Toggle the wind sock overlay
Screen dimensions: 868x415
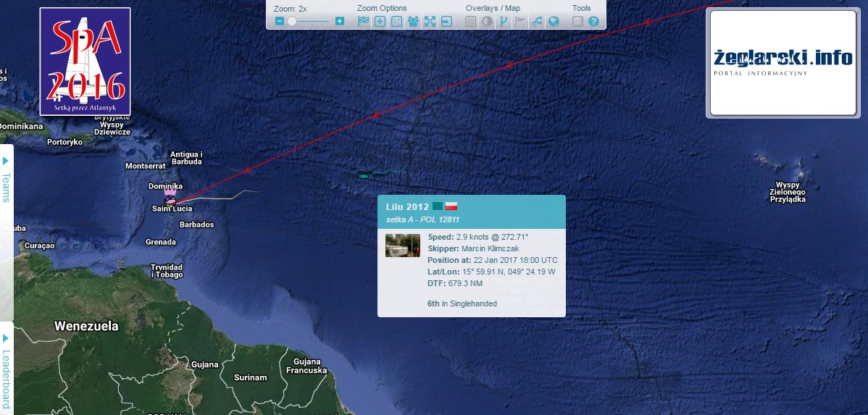click(520, 22)
